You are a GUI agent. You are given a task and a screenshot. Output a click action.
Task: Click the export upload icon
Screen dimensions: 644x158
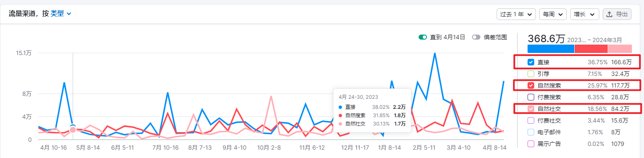(609, 14)
